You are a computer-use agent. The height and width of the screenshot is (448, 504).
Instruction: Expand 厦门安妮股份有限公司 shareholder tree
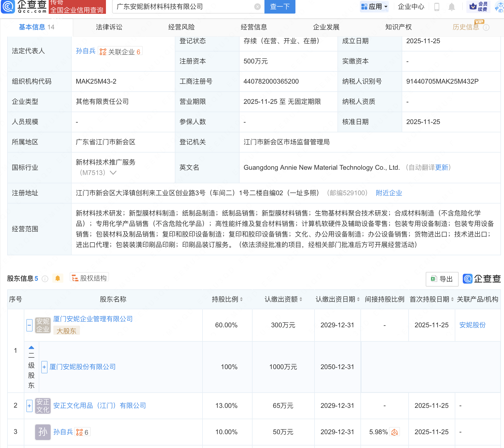tap(44, 367)
